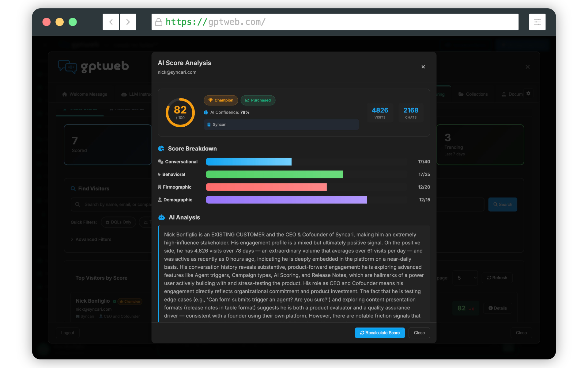Click the Logout button
This screenshot has height=368, width=588.
[x=68, y=333]
